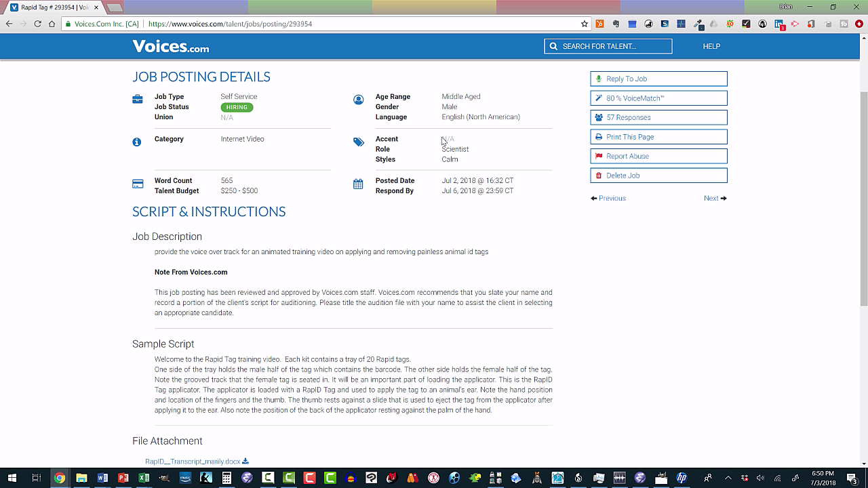
Task: Open File Explorer from taskbar
Action: click(81, 478)
